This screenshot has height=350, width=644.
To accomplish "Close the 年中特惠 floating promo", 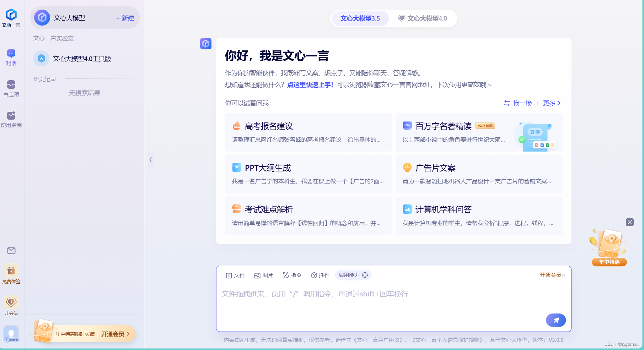I will (630, 222).
